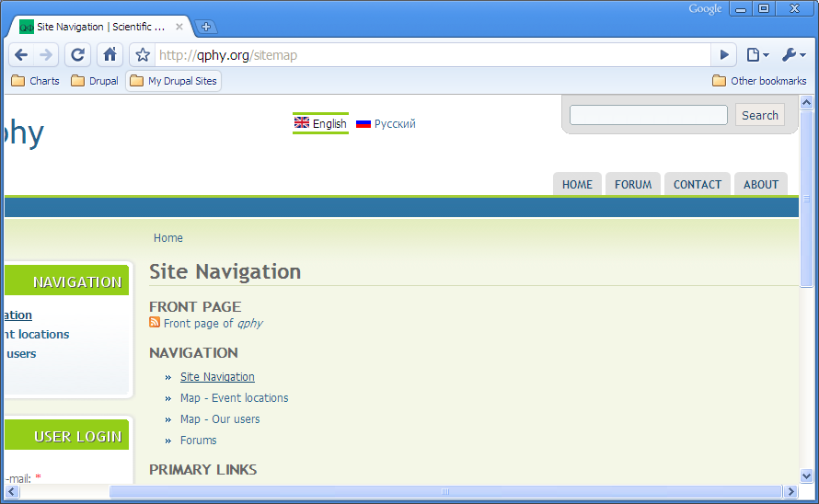Click the Site Navigation page heading
Image resolution: width=819 pixels, height=504 pixels.
click(x=225, y=271)
